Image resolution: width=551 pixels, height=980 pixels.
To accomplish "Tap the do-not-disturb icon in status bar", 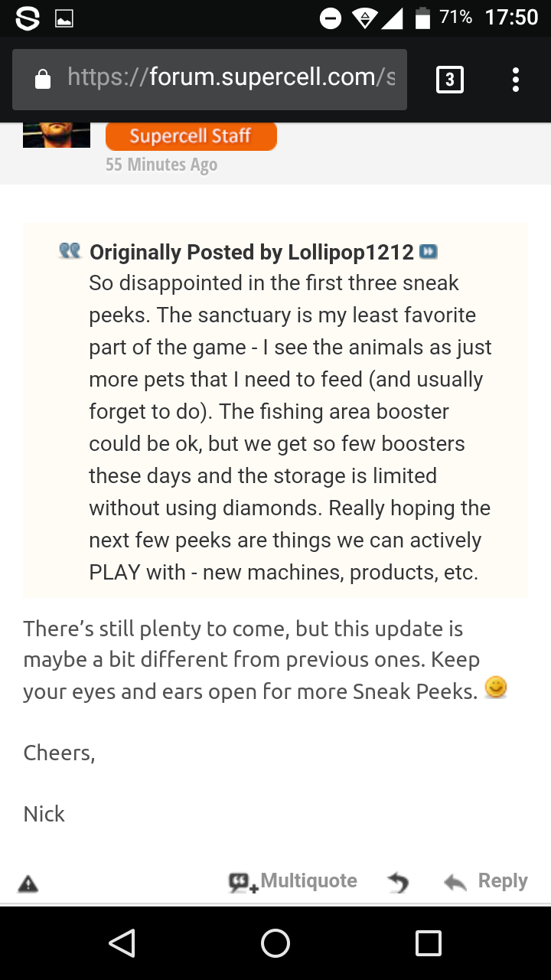I will pos(331,18).
